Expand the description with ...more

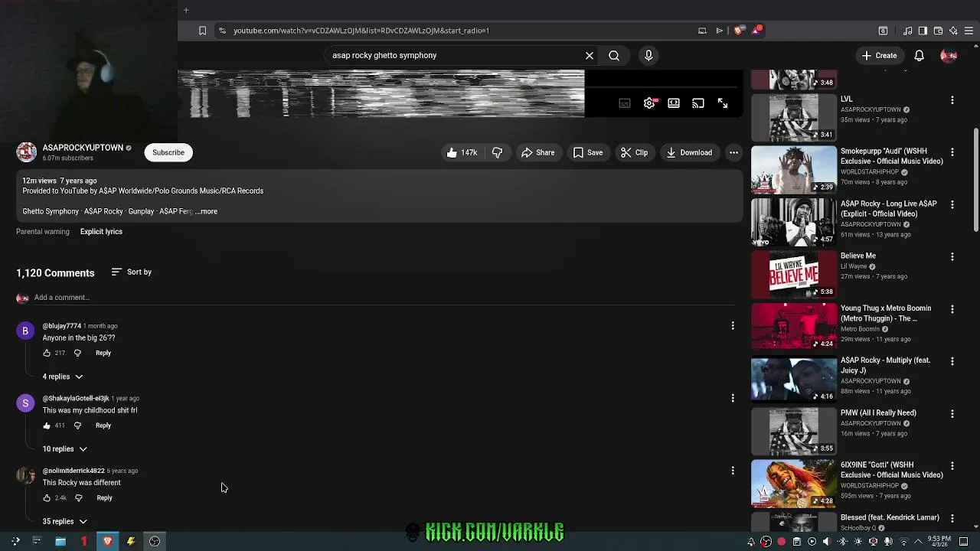pyautogui.click(x=208, y=211)
